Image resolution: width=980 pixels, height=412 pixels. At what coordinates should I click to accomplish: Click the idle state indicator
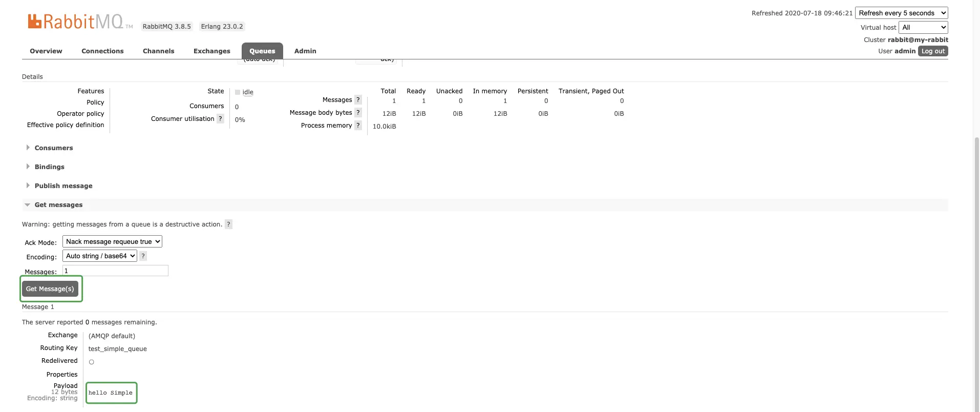point(244,92)
